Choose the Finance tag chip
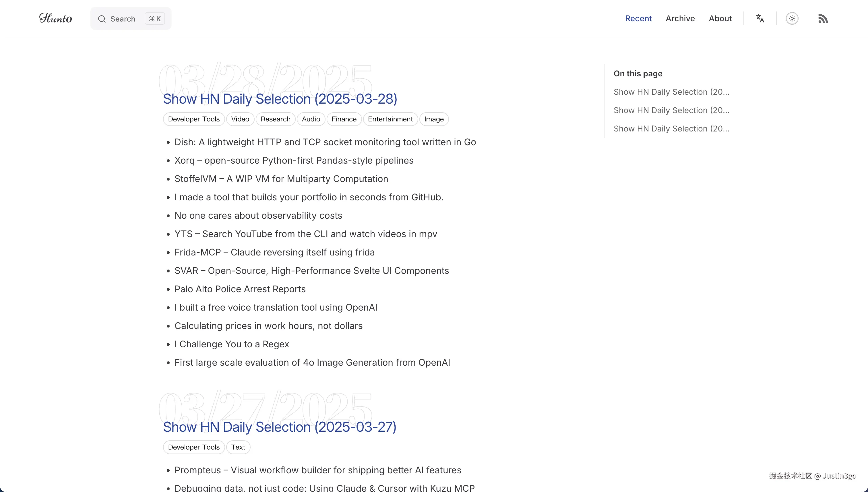This screenshot has height=492, width=868. [344, 119]
